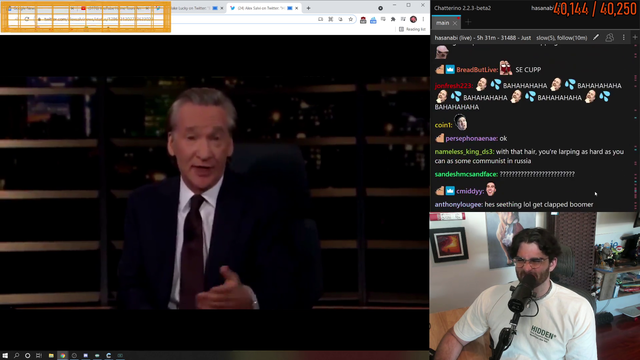This screenshot has width=640, height=360.
Task: Click the crown badge next to cmiddyy
Action: click(x=450, y=191)
